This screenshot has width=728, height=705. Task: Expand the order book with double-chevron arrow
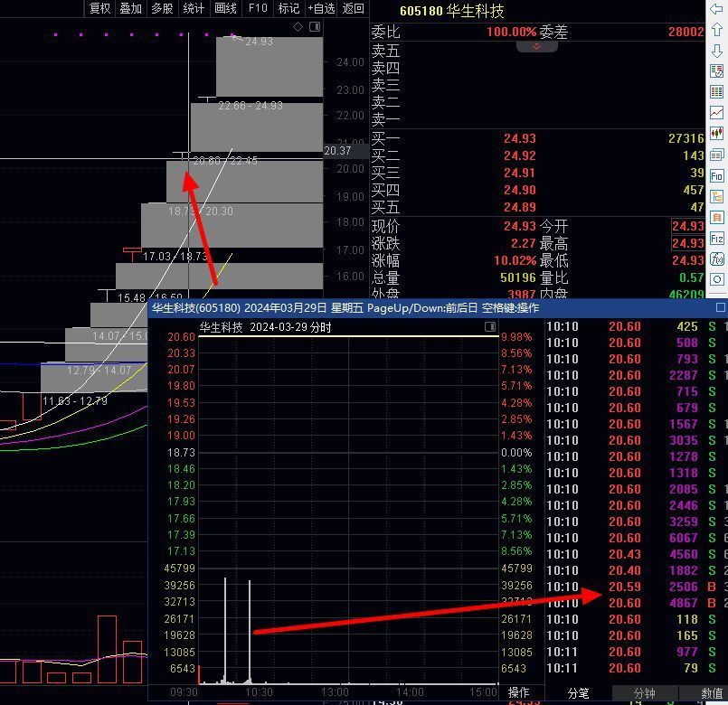[536, 46]
